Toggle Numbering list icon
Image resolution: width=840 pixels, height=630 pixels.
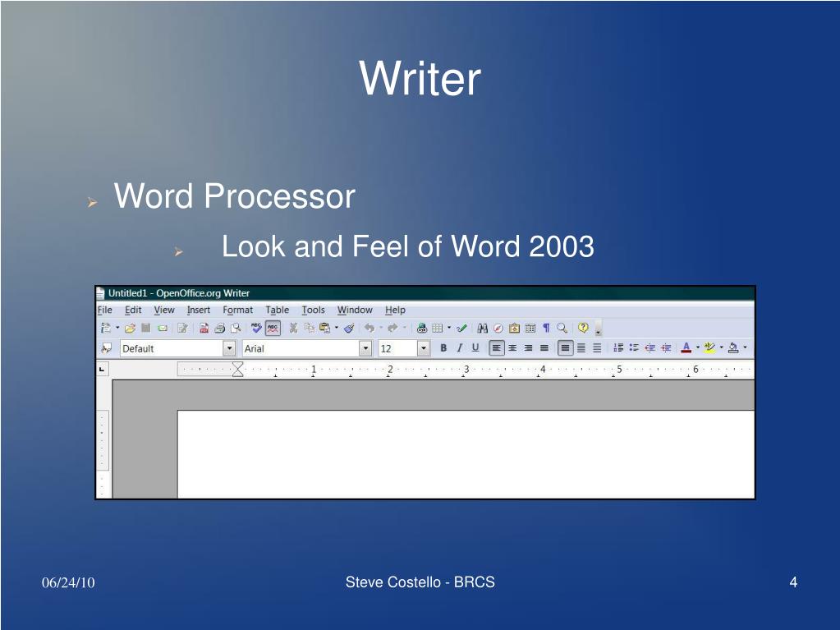point(618,348)
